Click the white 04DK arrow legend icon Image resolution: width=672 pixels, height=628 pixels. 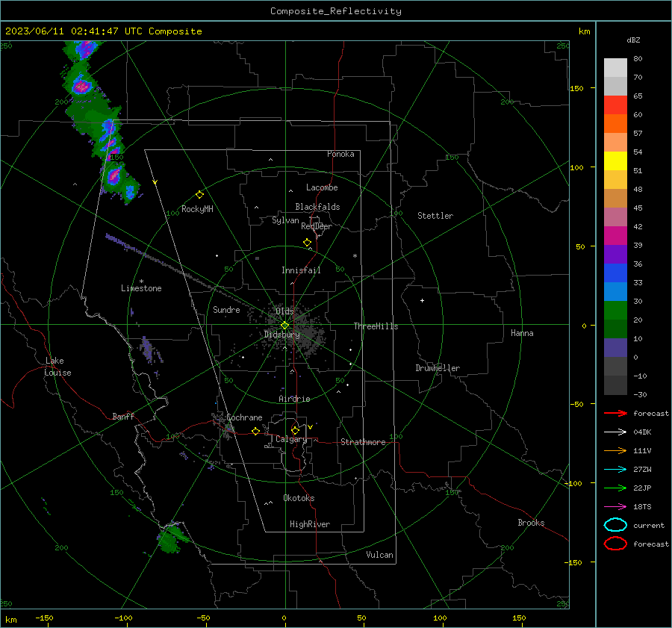point(615,432)
